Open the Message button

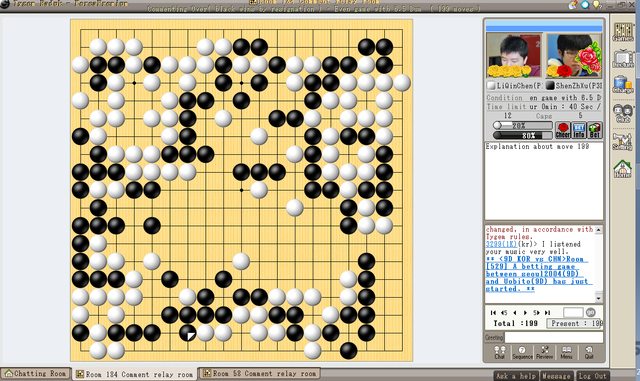556,376
